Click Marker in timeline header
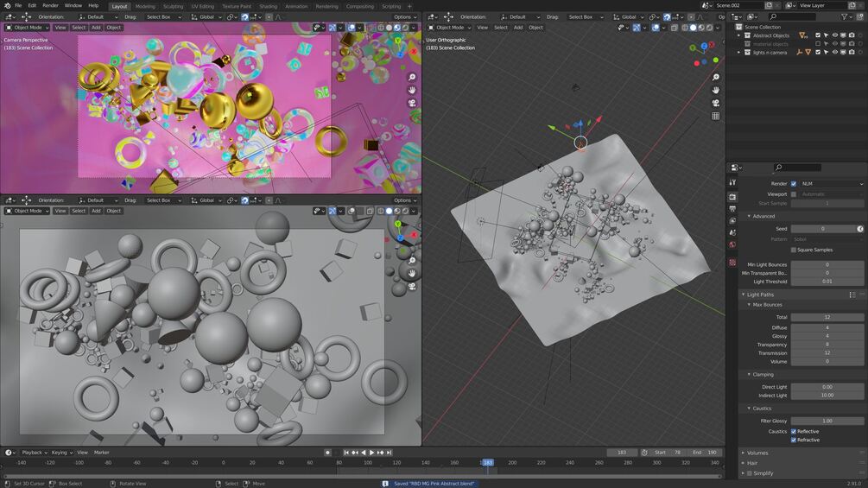 pos(102,452)
